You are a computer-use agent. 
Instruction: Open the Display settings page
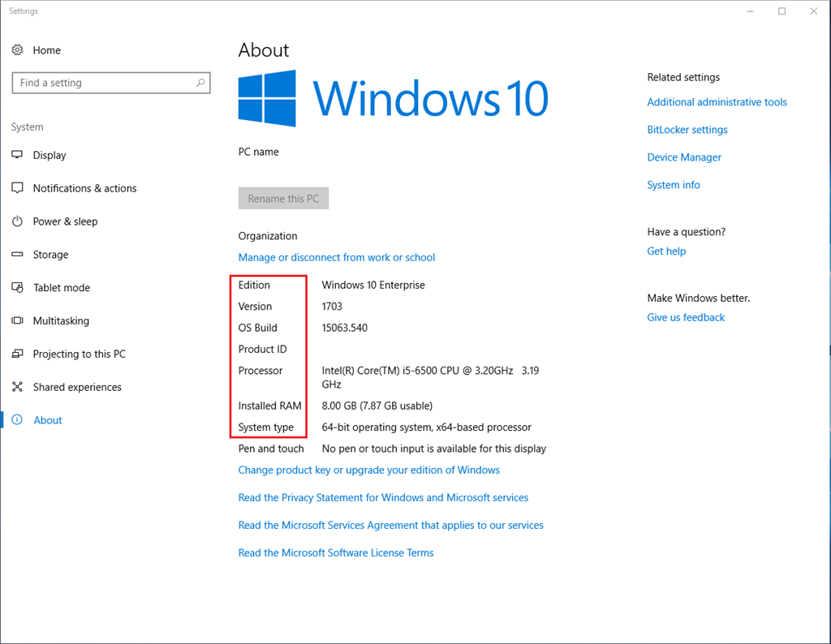[x=50, y=155]
